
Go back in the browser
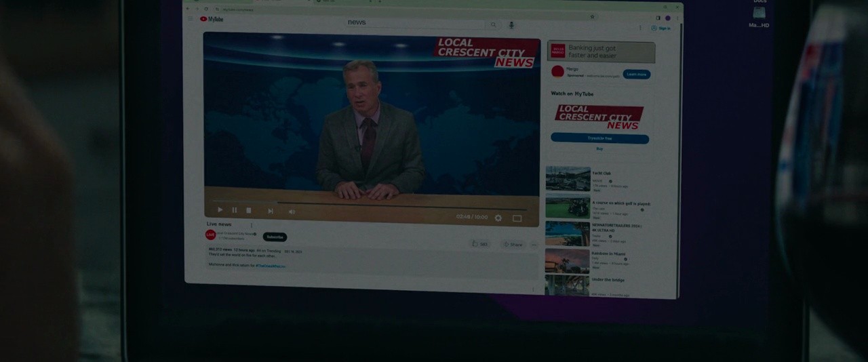(189, 8)
